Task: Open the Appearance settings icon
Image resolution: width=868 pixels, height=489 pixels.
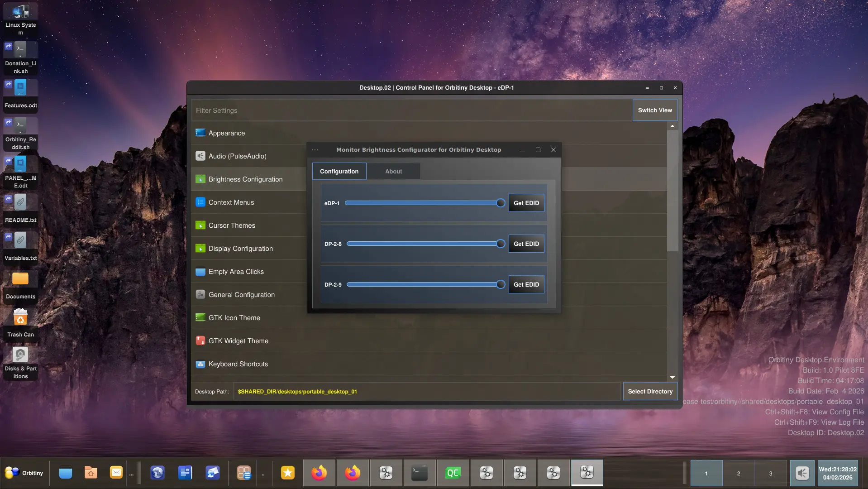Action: [200, 133]
